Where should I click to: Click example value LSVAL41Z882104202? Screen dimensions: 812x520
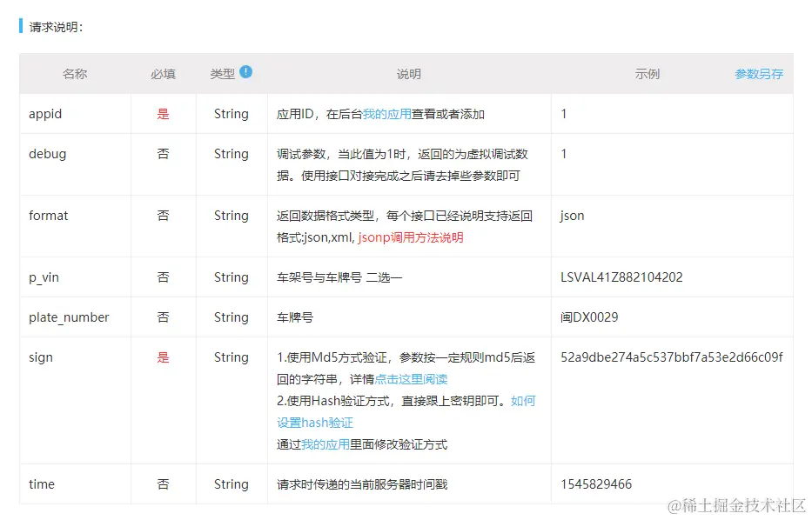621,277
